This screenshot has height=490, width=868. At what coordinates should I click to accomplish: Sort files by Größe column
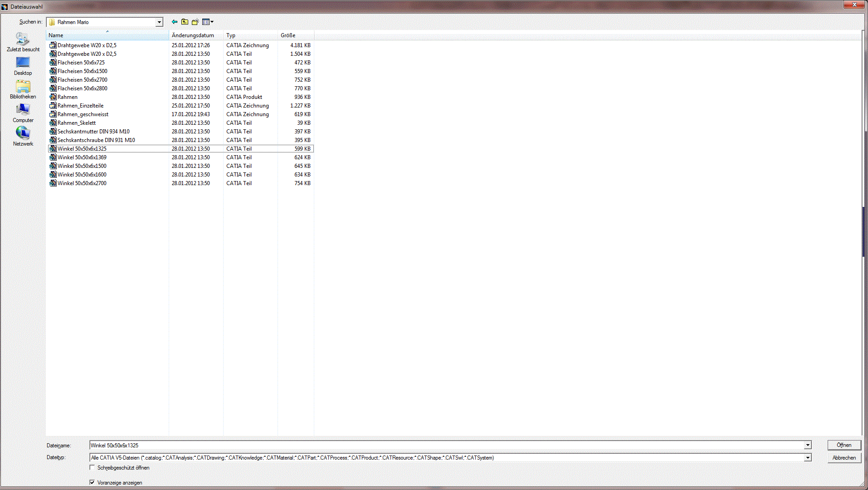296,35
